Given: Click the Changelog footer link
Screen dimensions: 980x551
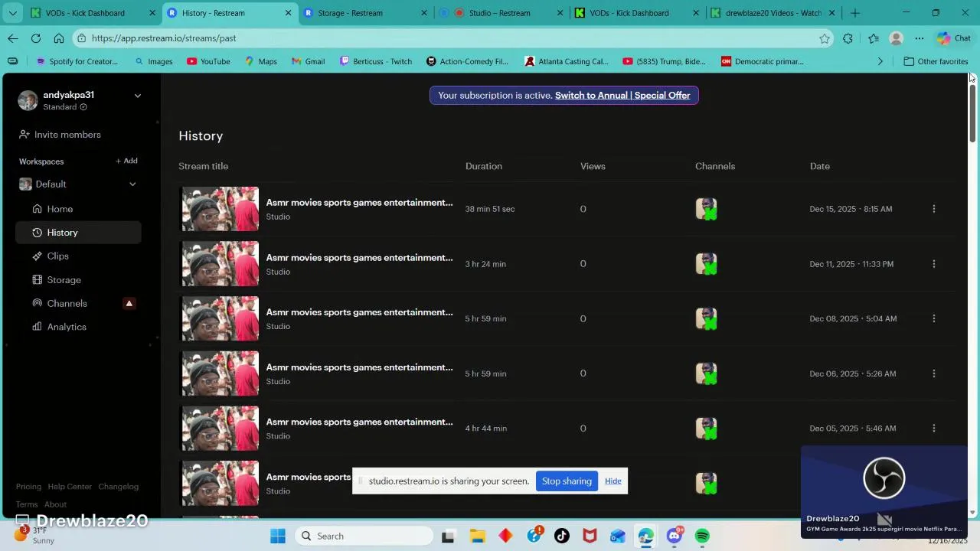Looking at the screenshot, I should point(118,487).
